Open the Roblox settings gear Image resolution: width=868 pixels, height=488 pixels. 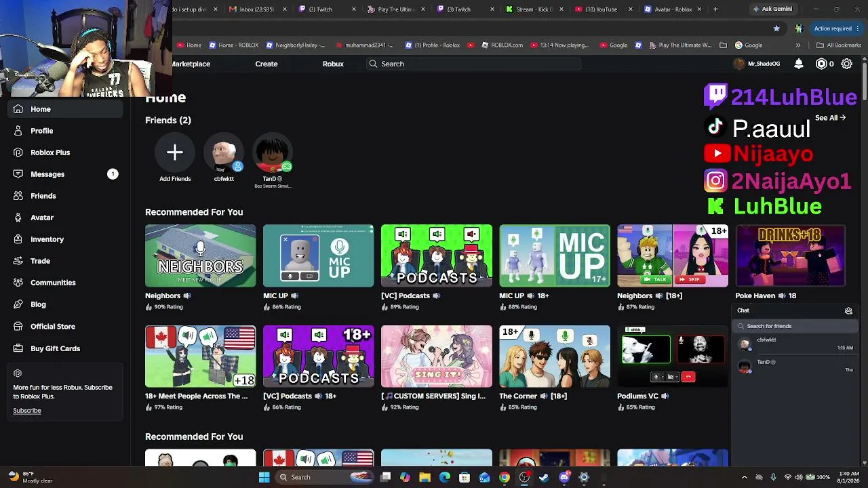point(847,64)
